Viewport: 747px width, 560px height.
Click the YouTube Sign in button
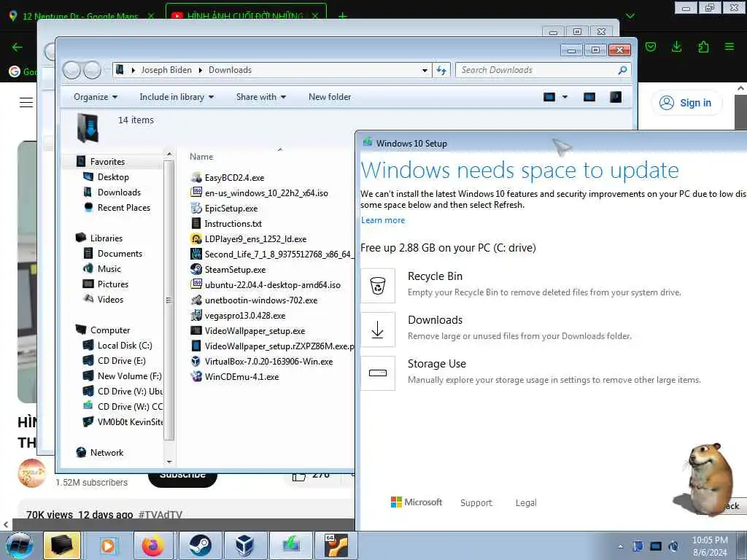[x=686, y=103]
